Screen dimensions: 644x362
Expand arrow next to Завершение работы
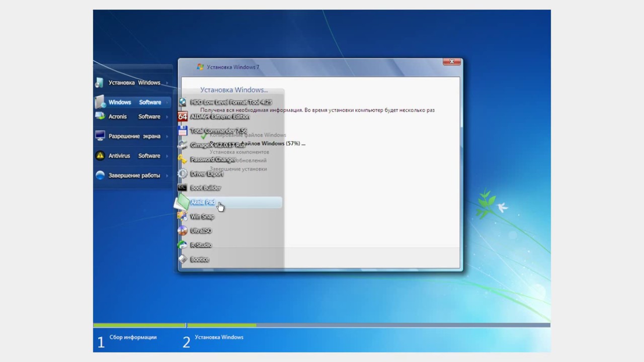(167, 175)
